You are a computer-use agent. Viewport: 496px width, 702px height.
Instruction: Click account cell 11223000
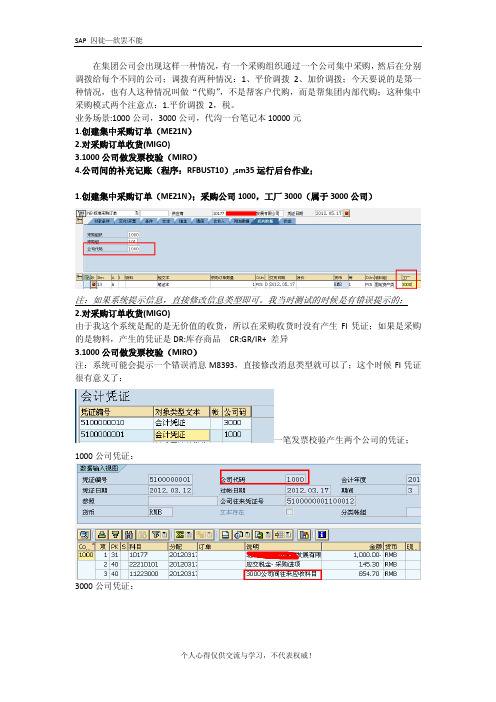[x=148, y=574]
